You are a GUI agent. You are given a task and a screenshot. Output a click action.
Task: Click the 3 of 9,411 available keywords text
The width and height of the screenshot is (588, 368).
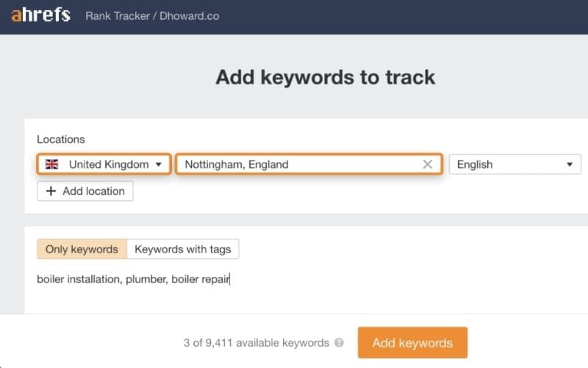256,343
